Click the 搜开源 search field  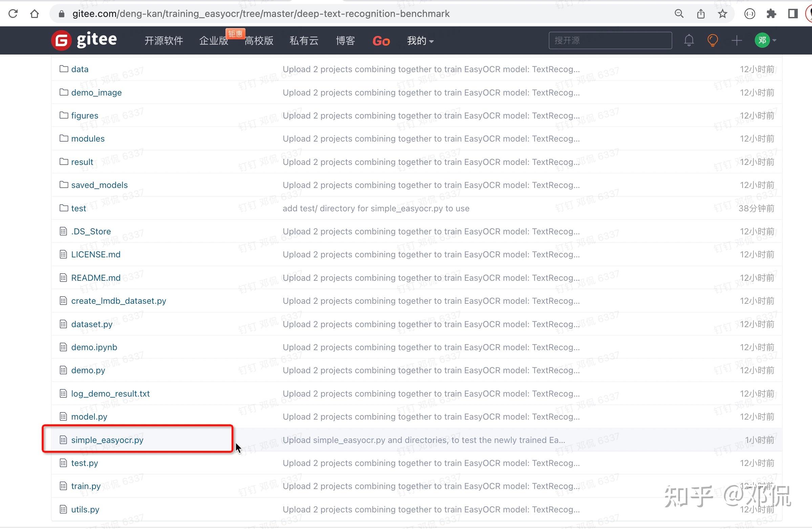tap(610, 41)
